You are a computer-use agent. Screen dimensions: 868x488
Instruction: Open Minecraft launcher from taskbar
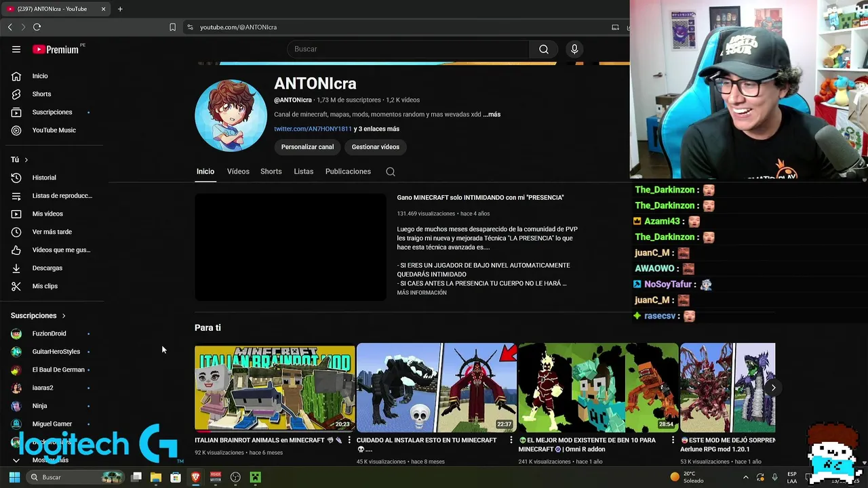pos(255,477)
